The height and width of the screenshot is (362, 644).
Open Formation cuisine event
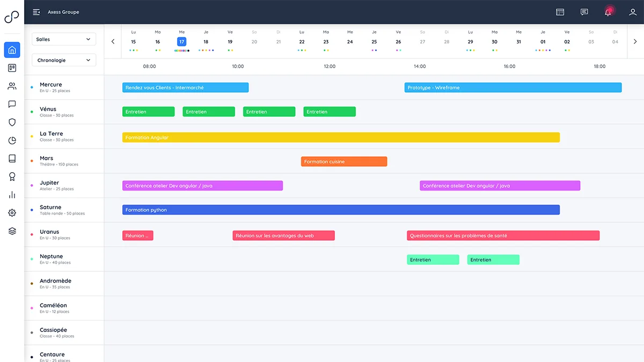[344, 161]
